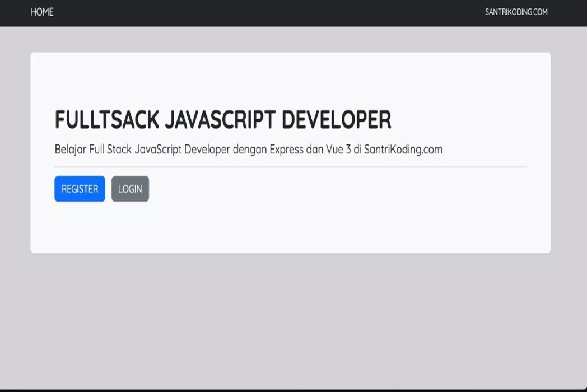
Task: Click the blue REGISTER button
Action: tap(80, 189)
